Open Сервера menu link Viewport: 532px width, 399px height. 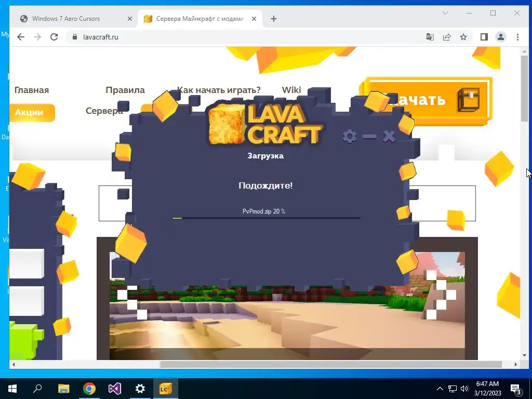coord(104,111)
